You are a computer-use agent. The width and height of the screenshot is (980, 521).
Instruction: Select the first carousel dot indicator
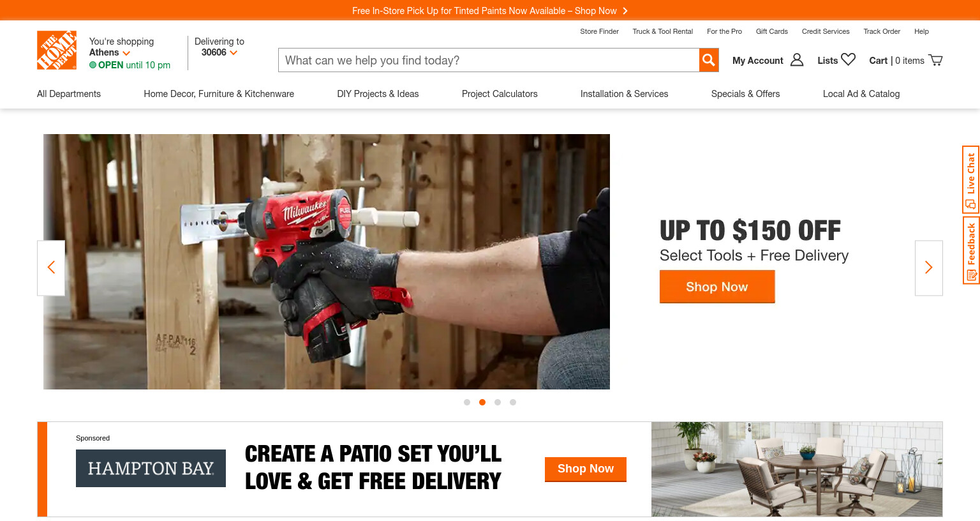tap(467, 402)
